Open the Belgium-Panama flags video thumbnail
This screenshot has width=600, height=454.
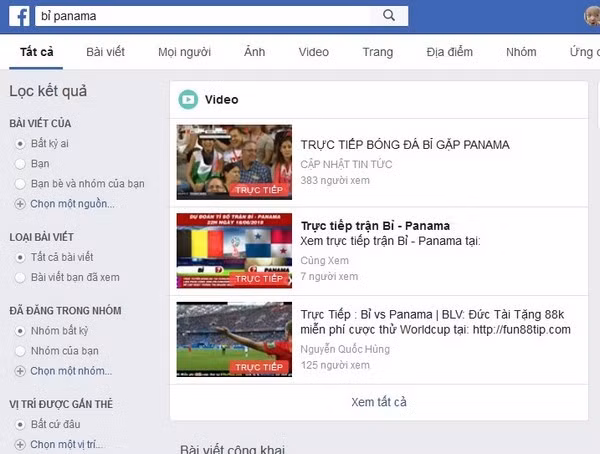point(234,251)
